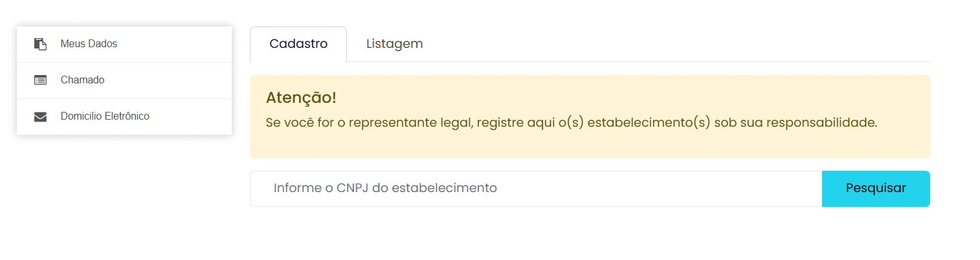Image resolution: width=980 pixels, height=260 pixels.
Task: Click empty right end of the CNPJ field
Action: pyautogui.click(x=777, y=189)
